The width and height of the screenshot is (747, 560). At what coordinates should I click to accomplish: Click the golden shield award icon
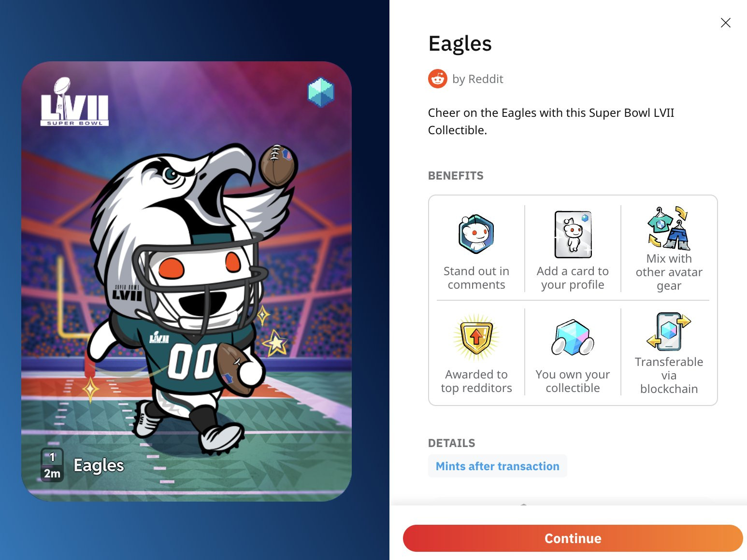(x=476, y=337)
